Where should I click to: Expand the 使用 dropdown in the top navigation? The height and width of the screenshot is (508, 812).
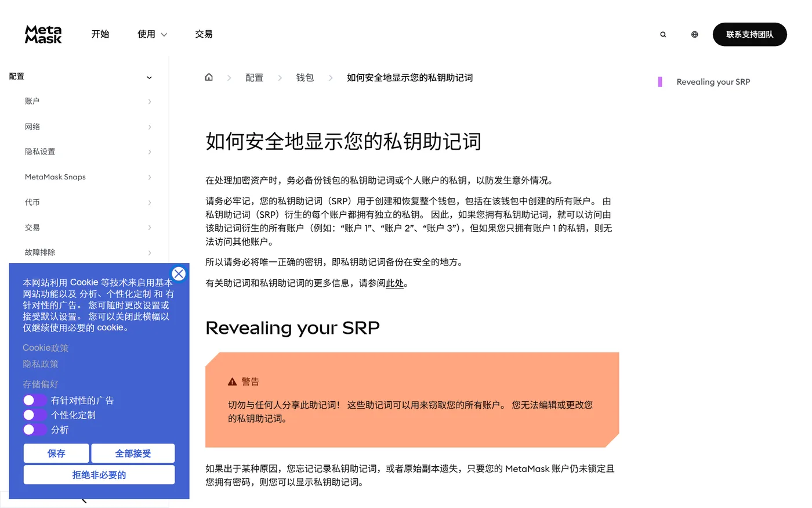(x=152, y=34)
